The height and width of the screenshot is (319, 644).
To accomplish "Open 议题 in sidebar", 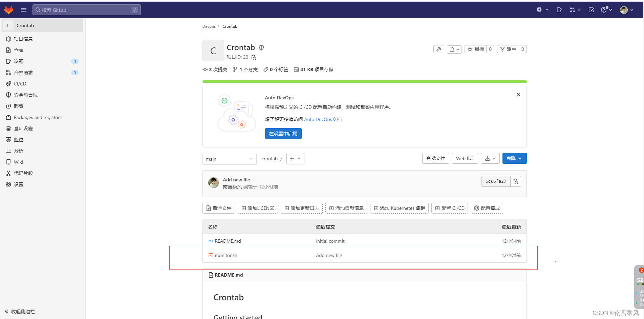I will (x=42, y=61).
